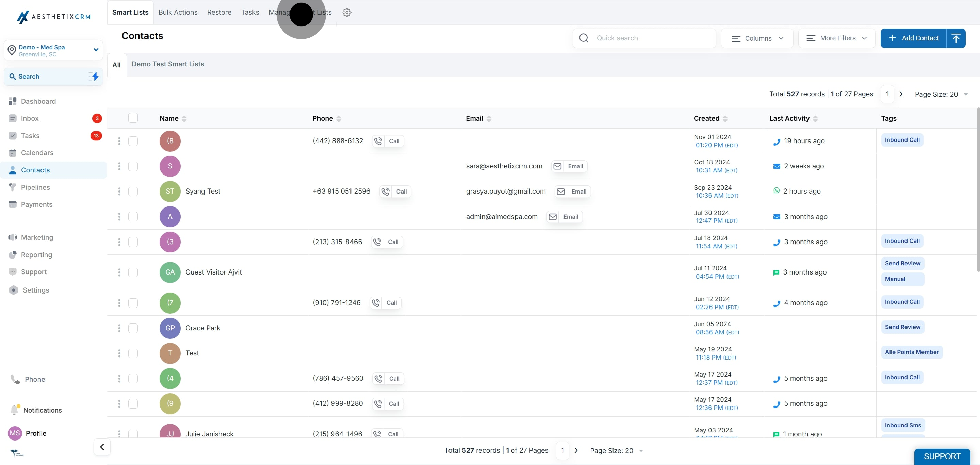Click the Email icon for sara@aesthetixcrm.com

tap(557, 166)
